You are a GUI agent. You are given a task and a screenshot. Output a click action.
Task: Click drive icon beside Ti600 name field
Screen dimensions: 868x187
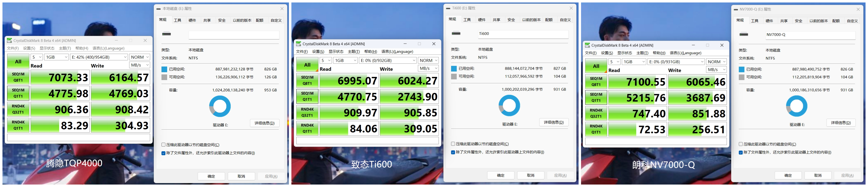click(456, 33)
